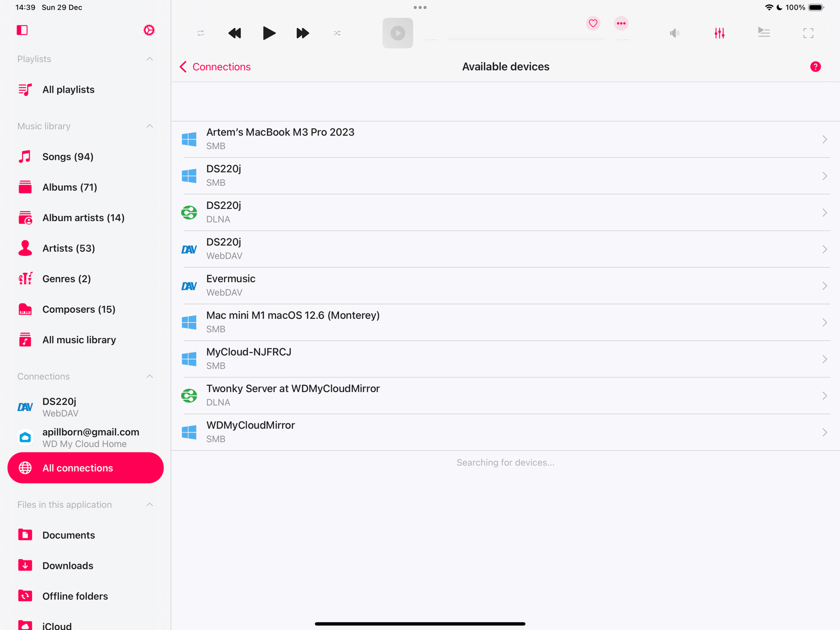Favorite the current track with the heart
This screenshot has height=630, width=840.
(593, 23)
